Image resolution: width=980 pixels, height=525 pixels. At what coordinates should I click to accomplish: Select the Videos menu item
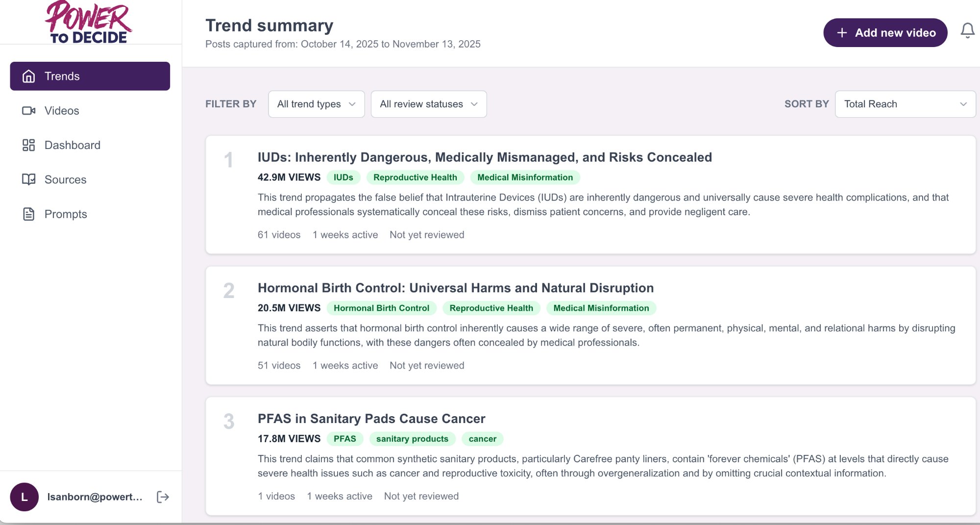point(62,110)
